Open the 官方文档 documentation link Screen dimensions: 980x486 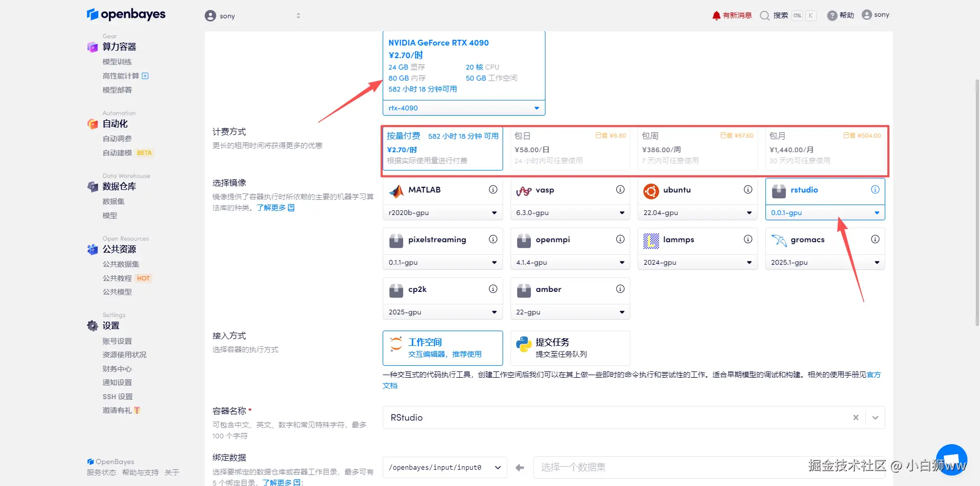874,375
